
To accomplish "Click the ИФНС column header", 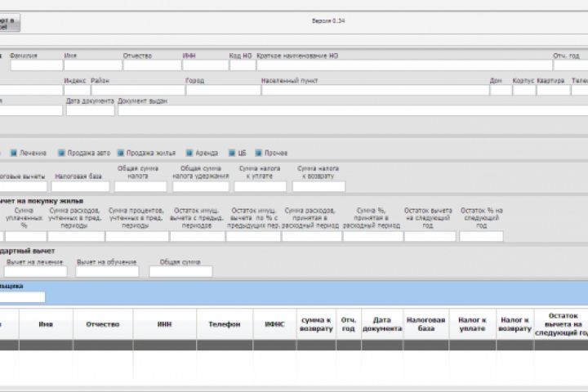I will tap(275, 324).
